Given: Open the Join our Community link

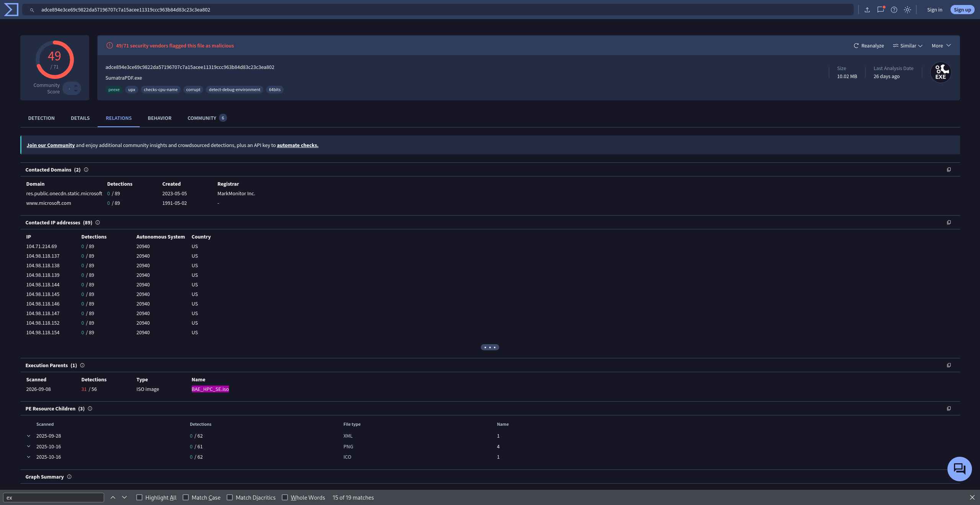Looking at the screenshot, I should [51, 145].
